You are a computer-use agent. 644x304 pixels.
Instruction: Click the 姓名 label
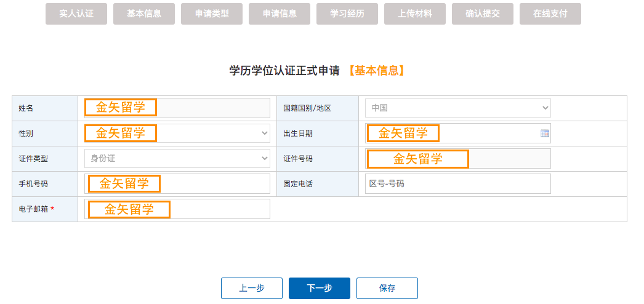[x=26, y=108]
